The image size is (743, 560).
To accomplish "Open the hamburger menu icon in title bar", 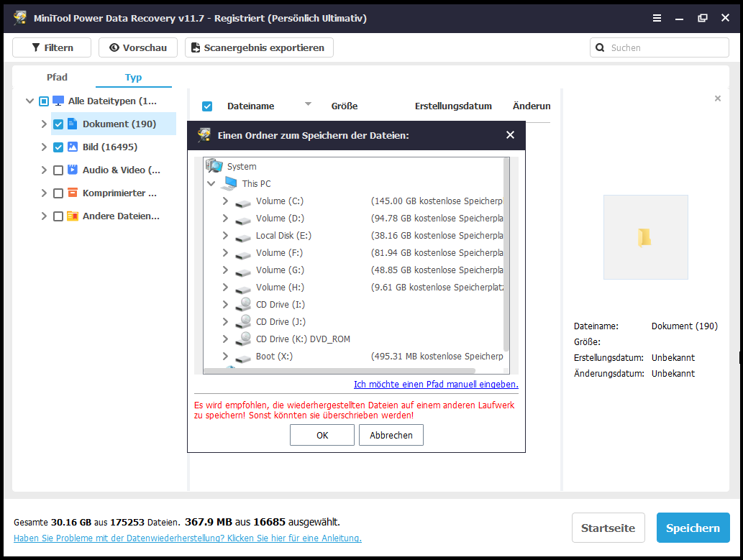I will 657,18.
